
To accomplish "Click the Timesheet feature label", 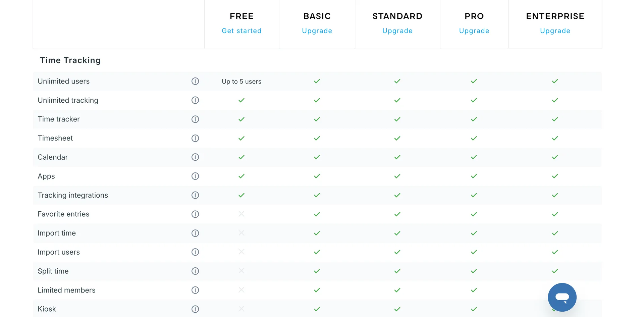I will [x=55, y=138].
